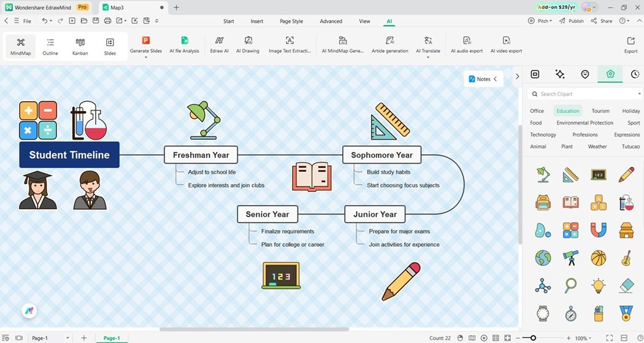Open the Page-1 selector dropdown
Viewport: 644px width, 343px height.
coord(50,337)
